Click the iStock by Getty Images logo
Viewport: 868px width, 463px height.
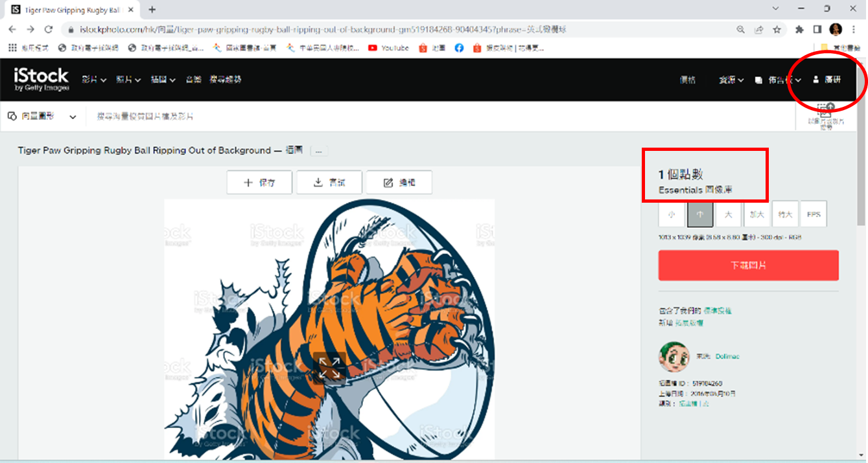click(x=41, y=80)
